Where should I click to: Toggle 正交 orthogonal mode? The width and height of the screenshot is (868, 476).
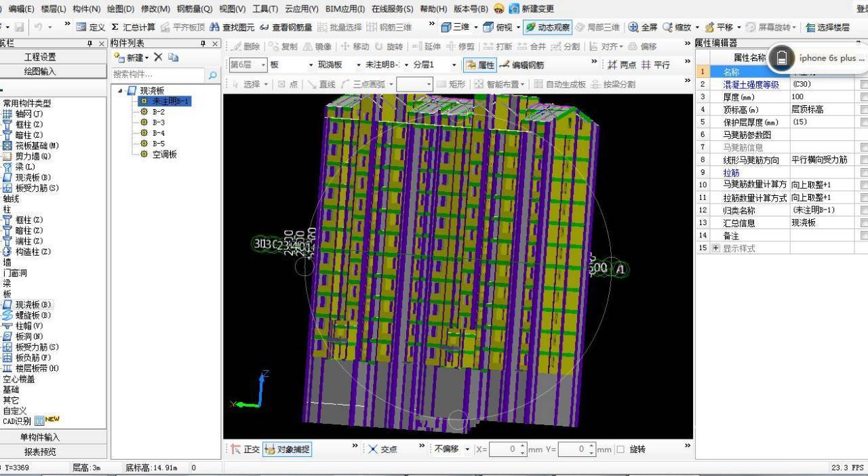(245, 449)
